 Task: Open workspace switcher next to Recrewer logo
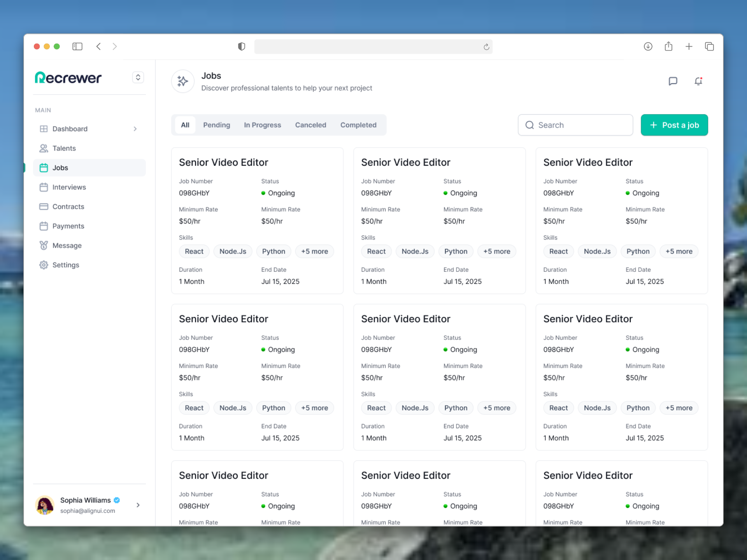(x=138, y=77)
